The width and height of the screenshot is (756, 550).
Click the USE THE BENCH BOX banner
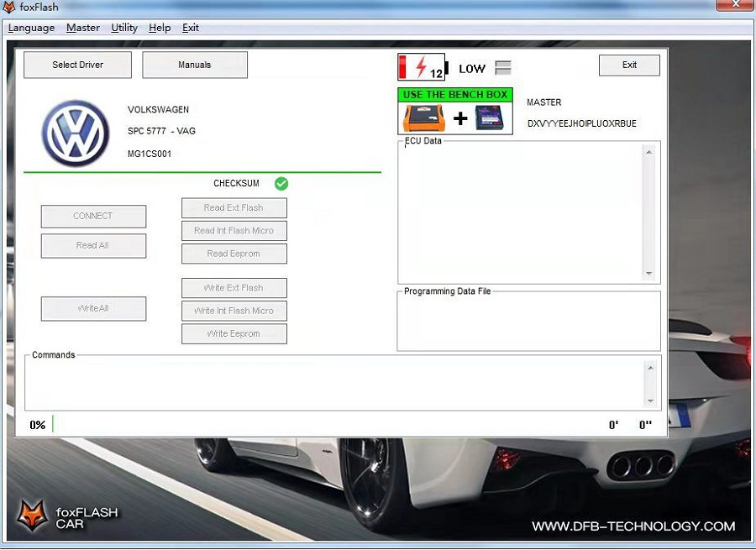pyautogui.click(x=455, y=95)
